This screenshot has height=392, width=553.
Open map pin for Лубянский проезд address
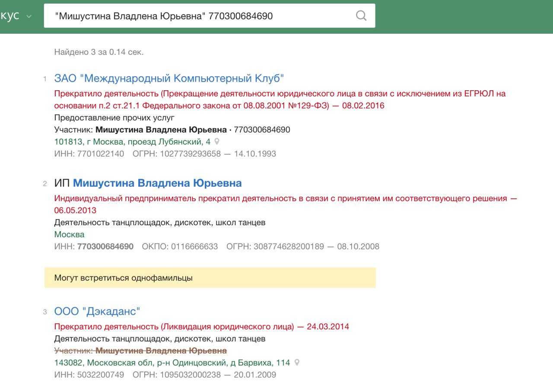pyautogui.click(x=217, y=141)
